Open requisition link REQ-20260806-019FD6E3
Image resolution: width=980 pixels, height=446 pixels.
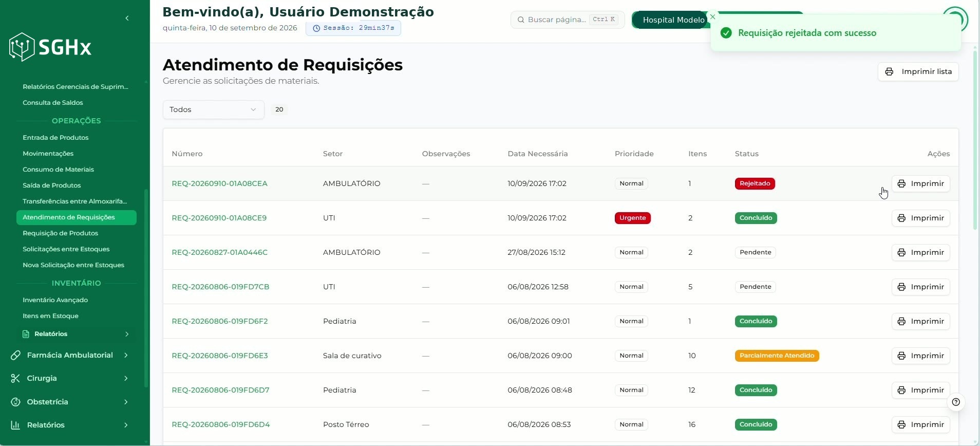click(x=219, y=356)
